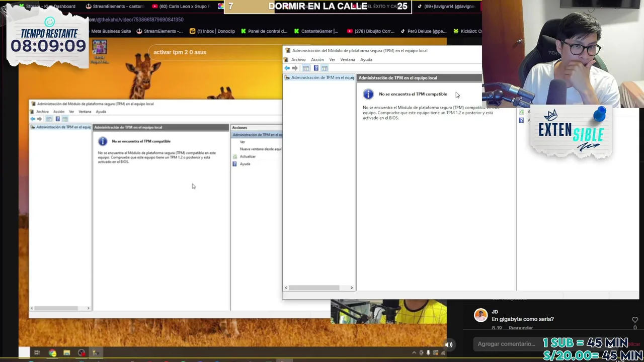Open Ventana menu in front TPM window
This screenshot has width=644, height=362.
(x=348, y=60)
